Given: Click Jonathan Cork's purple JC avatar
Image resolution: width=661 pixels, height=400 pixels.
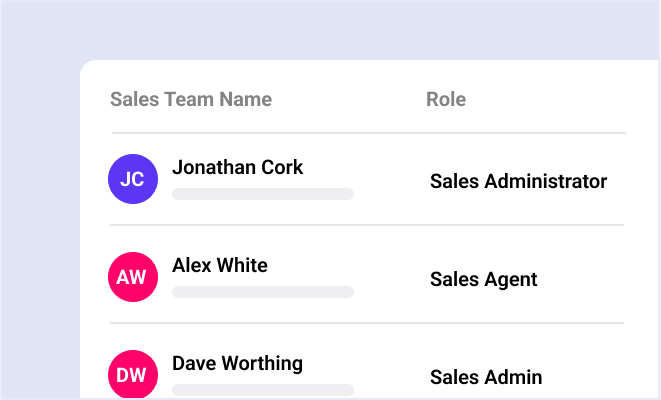Looking at the screenshot, I should point(132,180).
